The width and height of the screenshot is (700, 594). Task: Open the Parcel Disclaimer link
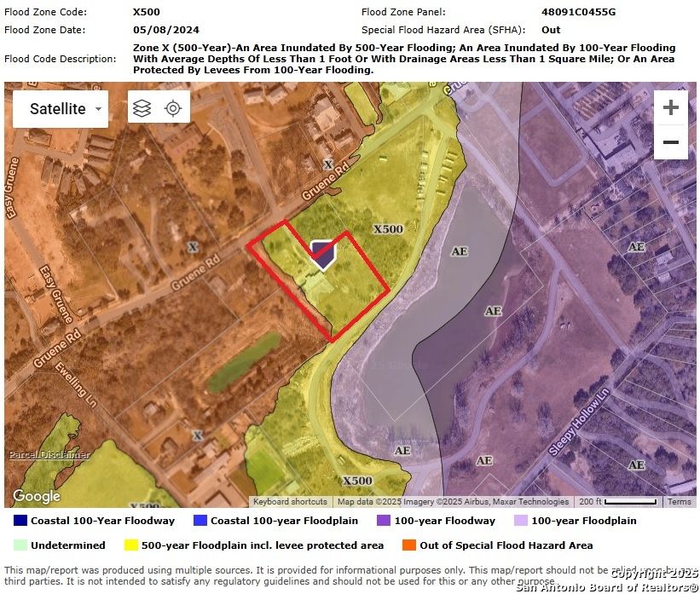click(x=49, y=455)
